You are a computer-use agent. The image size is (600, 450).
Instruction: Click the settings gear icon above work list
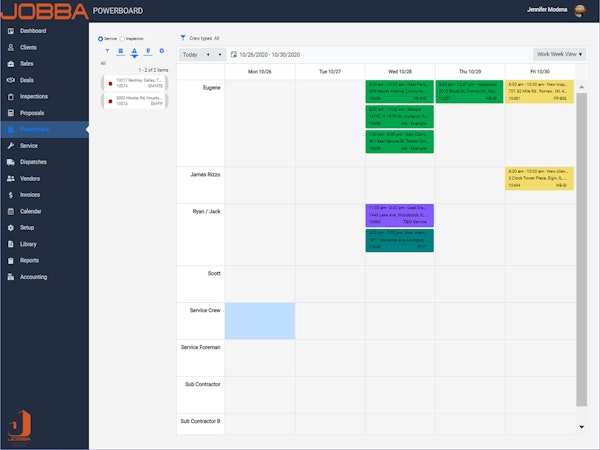pyautogui.click(x=161, y=50)
